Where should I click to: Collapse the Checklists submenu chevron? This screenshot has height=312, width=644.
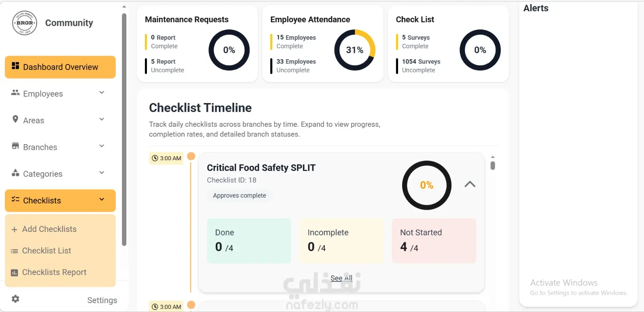[x=102, y=199]
